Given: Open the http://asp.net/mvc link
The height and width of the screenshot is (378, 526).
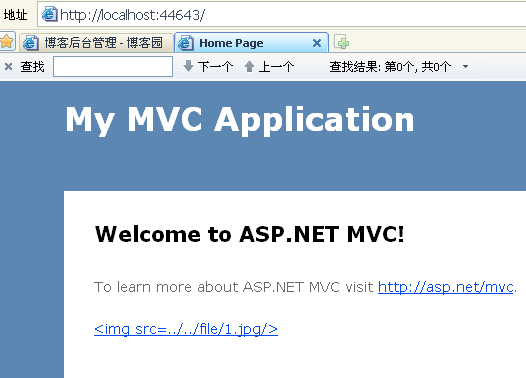Looking at the screenshot, I should point(445,287).
